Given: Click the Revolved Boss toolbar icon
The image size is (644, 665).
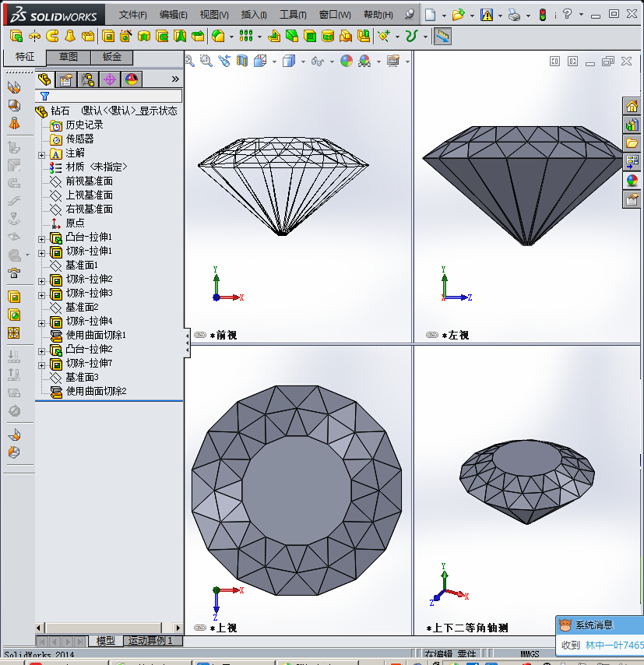Looking at the screenshot, I should point(34,36).
